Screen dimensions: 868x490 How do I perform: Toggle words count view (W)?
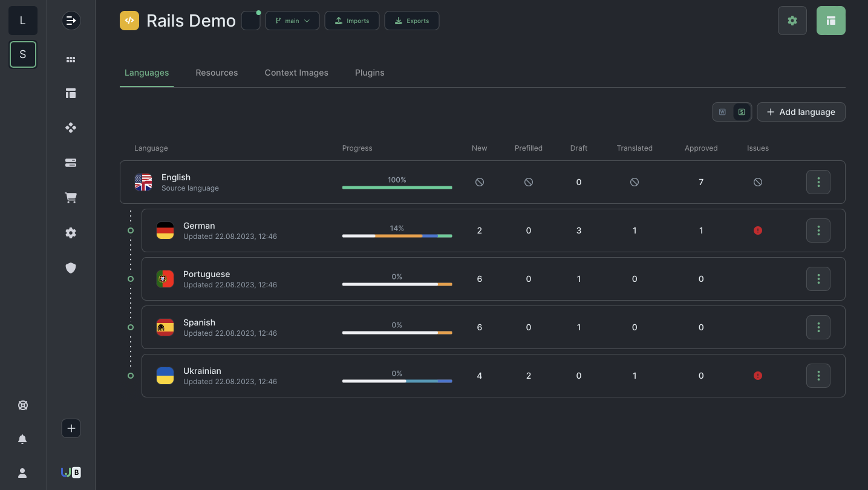pos(722,112)
